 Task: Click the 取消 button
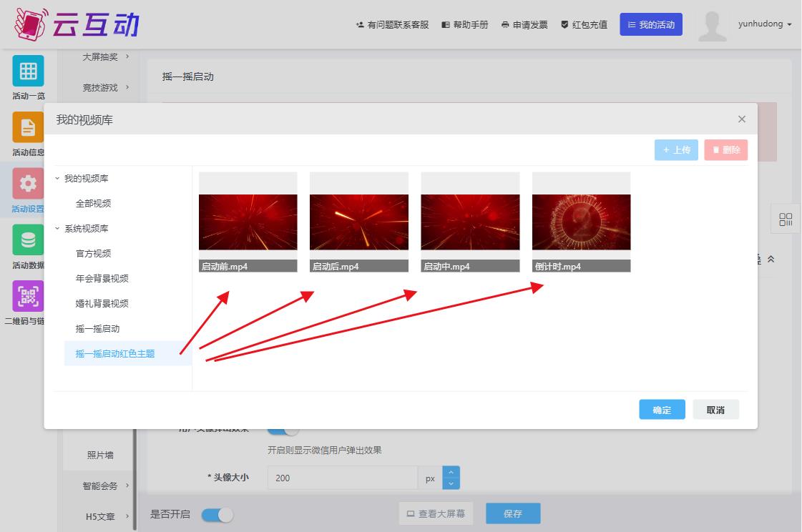(x=715, y=410)
